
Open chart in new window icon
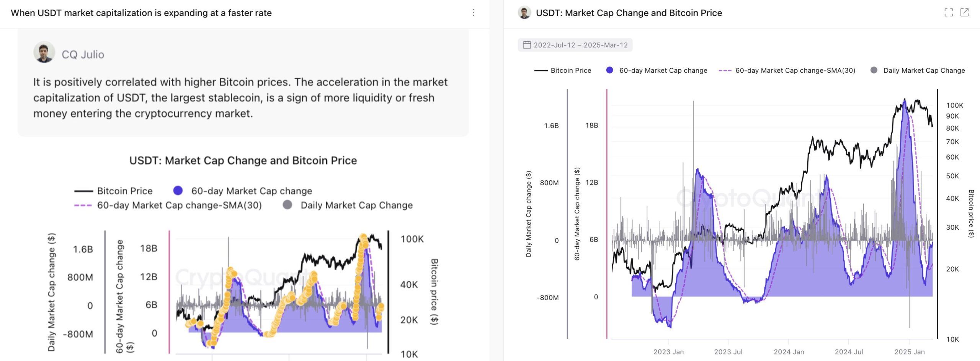click(x=965, y=13)
